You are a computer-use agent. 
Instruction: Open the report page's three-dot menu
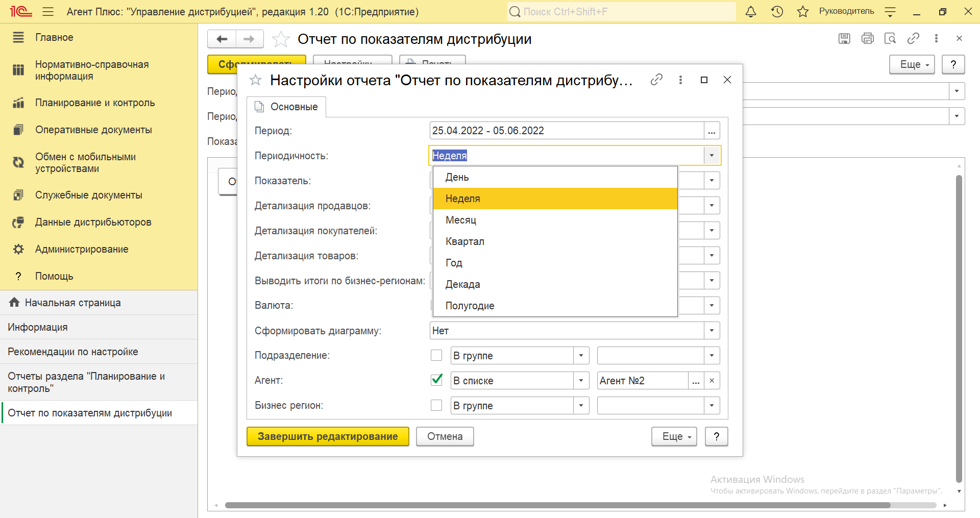tap(936, 38)
